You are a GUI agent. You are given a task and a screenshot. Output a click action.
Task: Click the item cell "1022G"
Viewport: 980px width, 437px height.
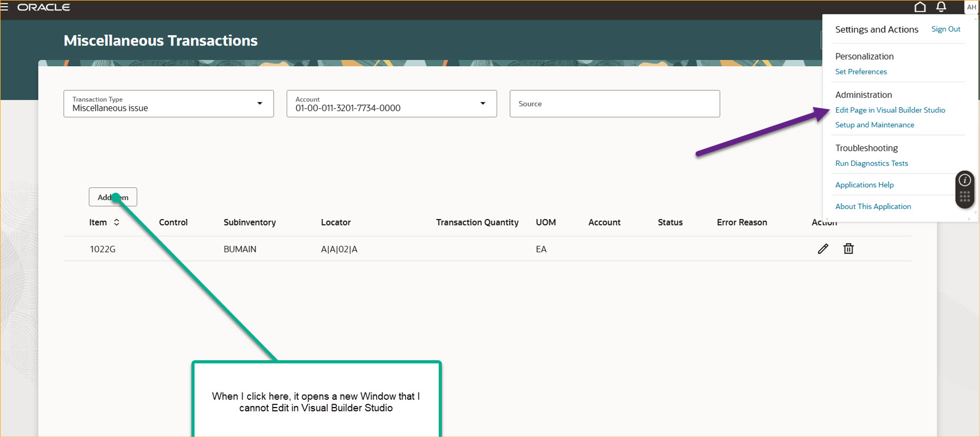click(x=103, y=249)
